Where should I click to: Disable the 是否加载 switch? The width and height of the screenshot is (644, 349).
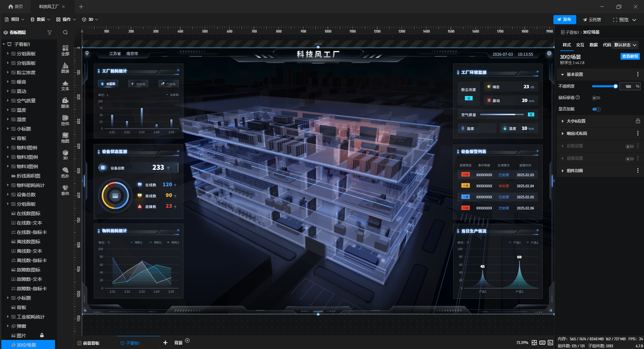pyautogui.click(x=596, y=109)
